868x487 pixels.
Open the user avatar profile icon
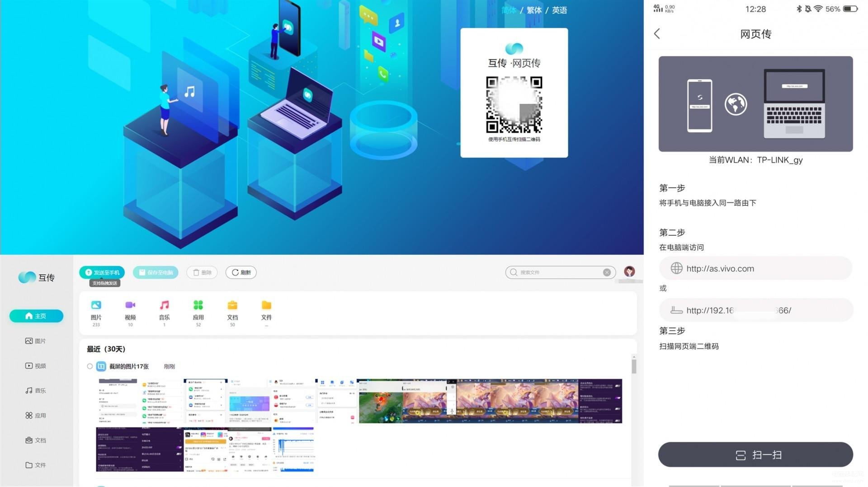pyautogui.click(x=629, y=271)
